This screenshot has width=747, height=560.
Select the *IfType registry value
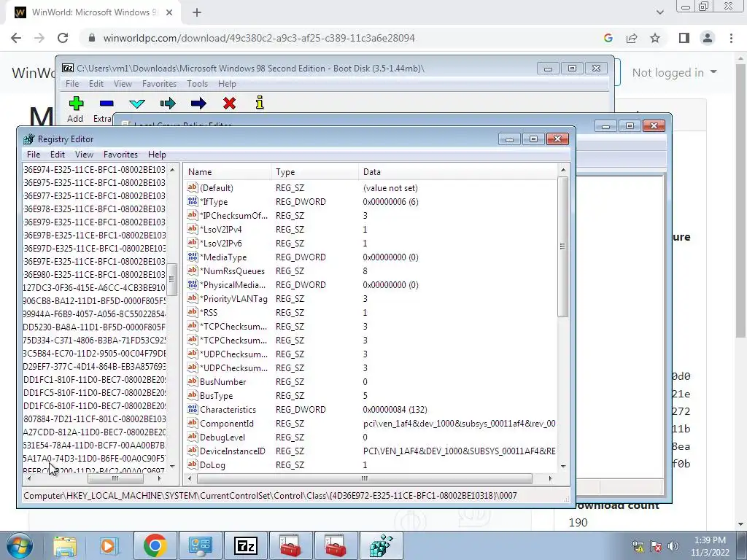(214, 202)
